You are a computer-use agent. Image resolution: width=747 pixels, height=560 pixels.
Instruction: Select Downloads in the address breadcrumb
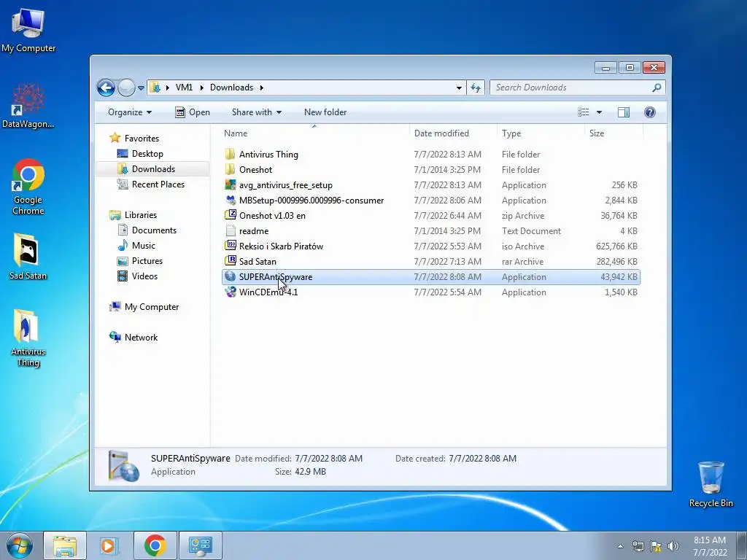tap(231, 87)
